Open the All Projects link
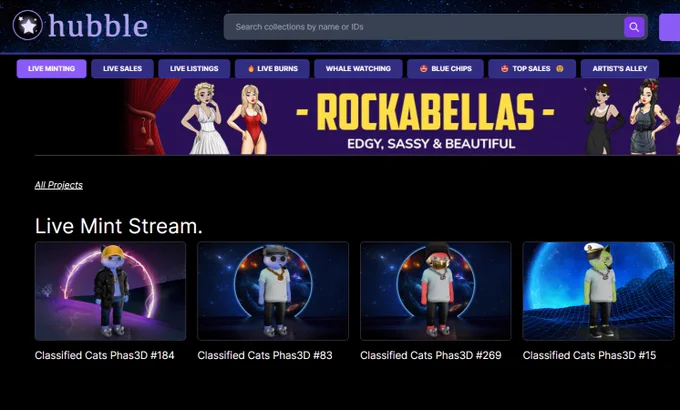 coord(59,185)
